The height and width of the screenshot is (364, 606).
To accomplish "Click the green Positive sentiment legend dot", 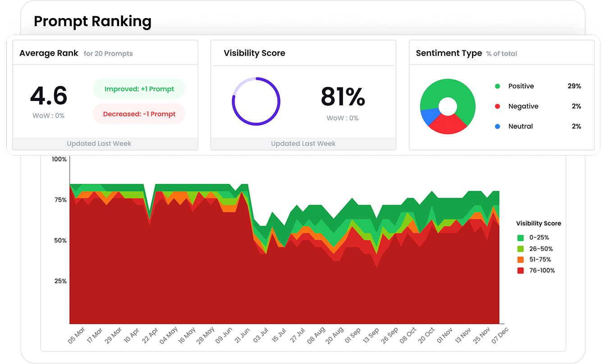I will (497, 86).
